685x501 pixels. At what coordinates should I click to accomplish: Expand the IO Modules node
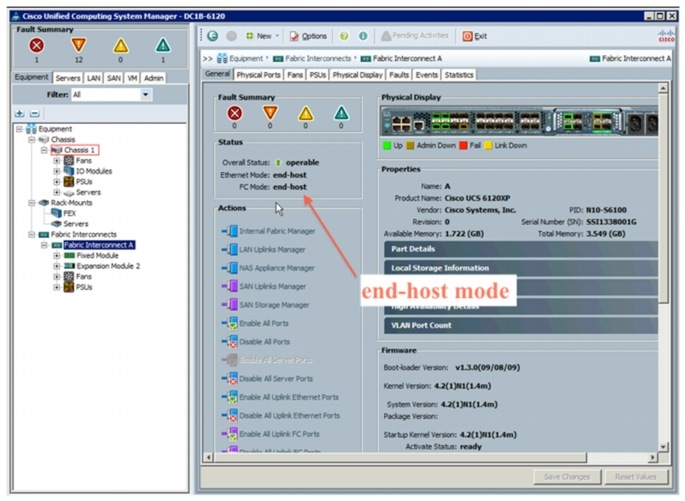tap(57, 171)
